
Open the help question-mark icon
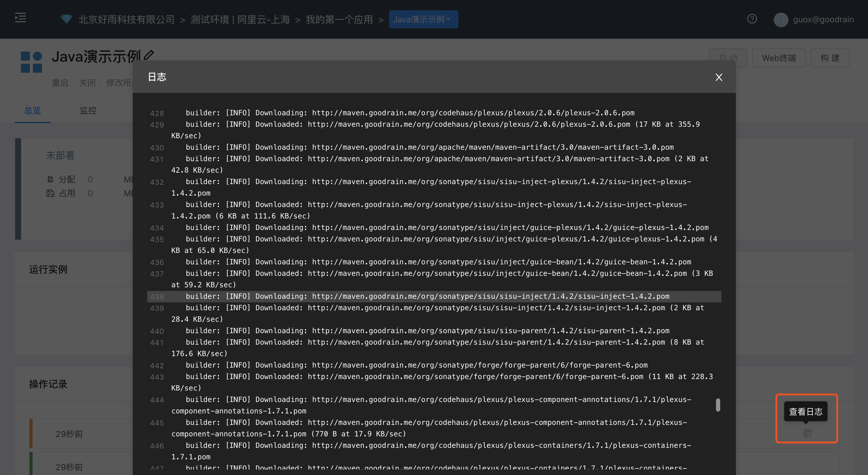pos(752,19)
